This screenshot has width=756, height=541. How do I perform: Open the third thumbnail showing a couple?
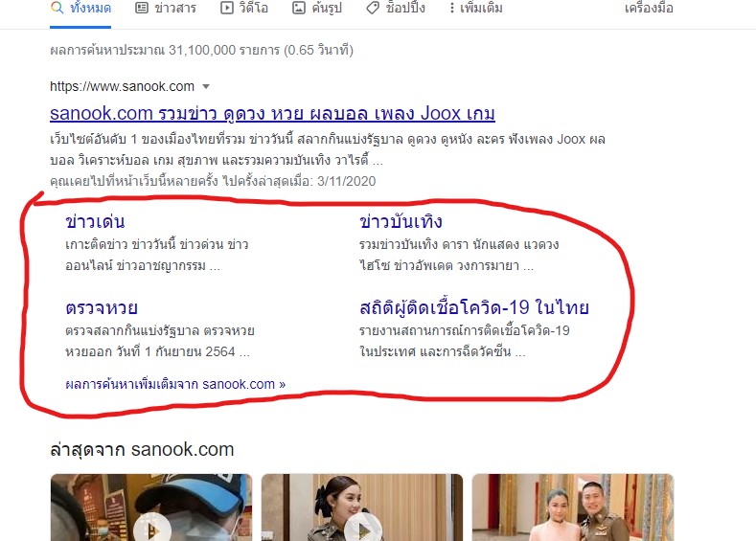(573, 507)
